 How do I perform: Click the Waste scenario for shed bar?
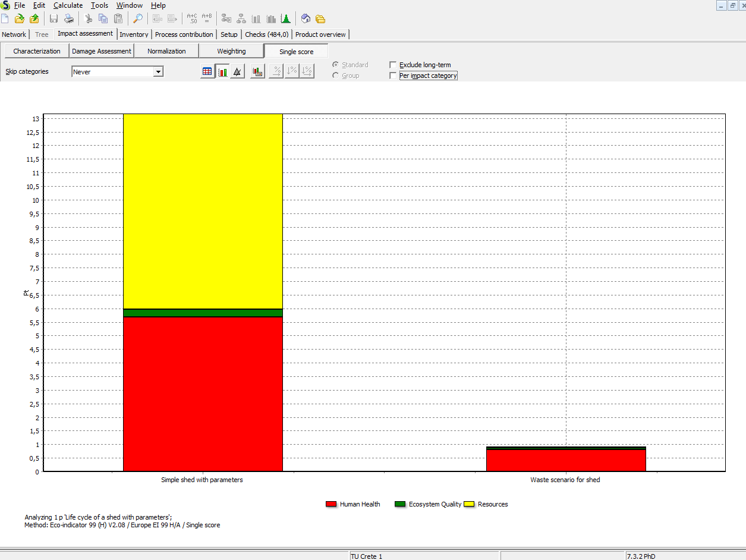tap(566, 459)
